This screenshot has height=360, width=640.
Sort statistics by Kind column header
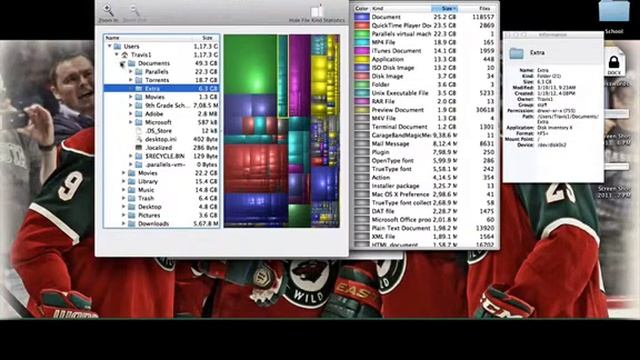(x=400, y=8)
